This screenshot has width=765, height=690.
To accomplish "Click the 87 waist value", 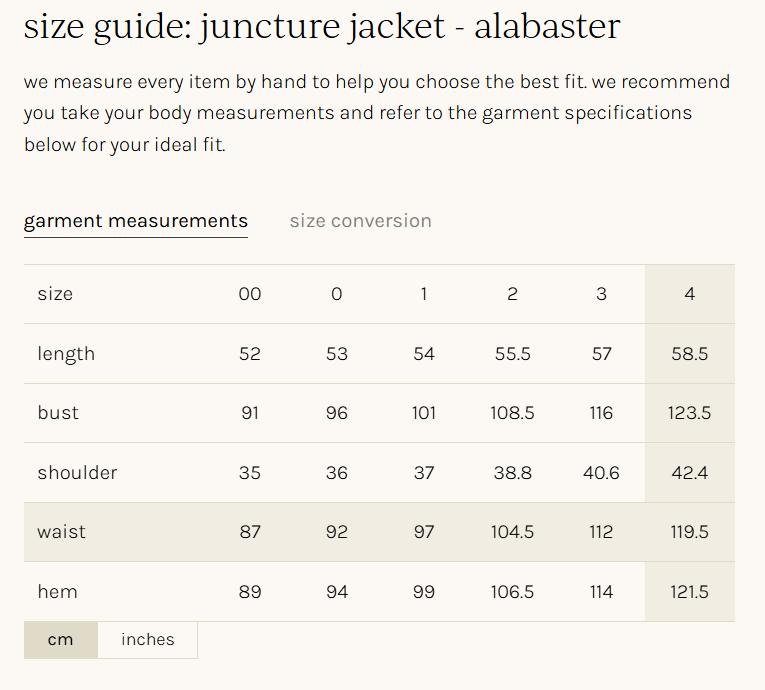I will 250,532.
